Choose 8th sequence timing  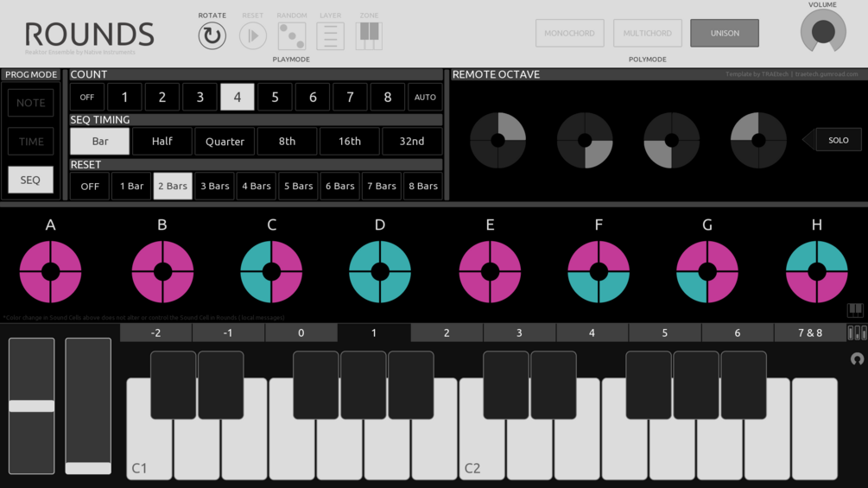tap(288, 141)
